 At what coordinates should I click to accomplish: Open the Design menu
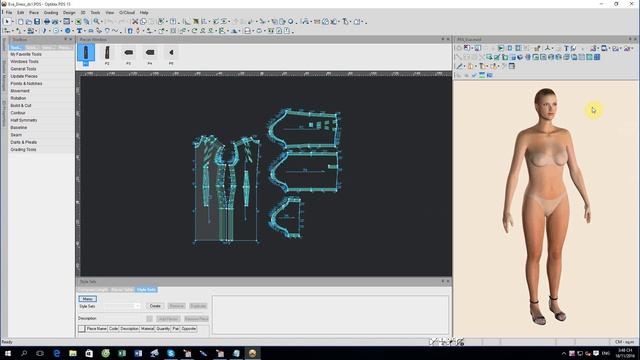[x=69, y=13]
